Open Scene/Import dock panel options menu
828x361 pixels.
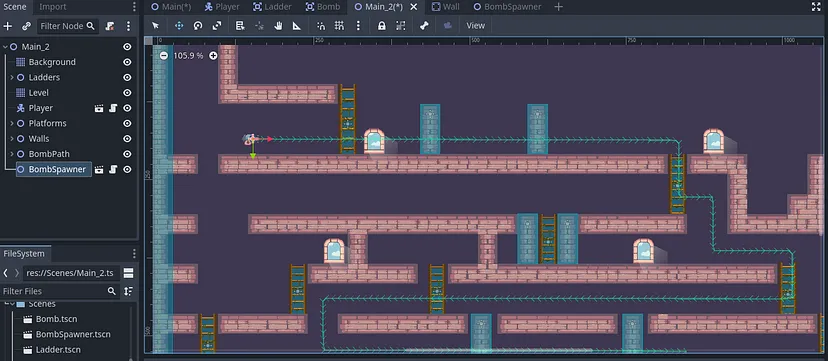[x=134, y=7]
